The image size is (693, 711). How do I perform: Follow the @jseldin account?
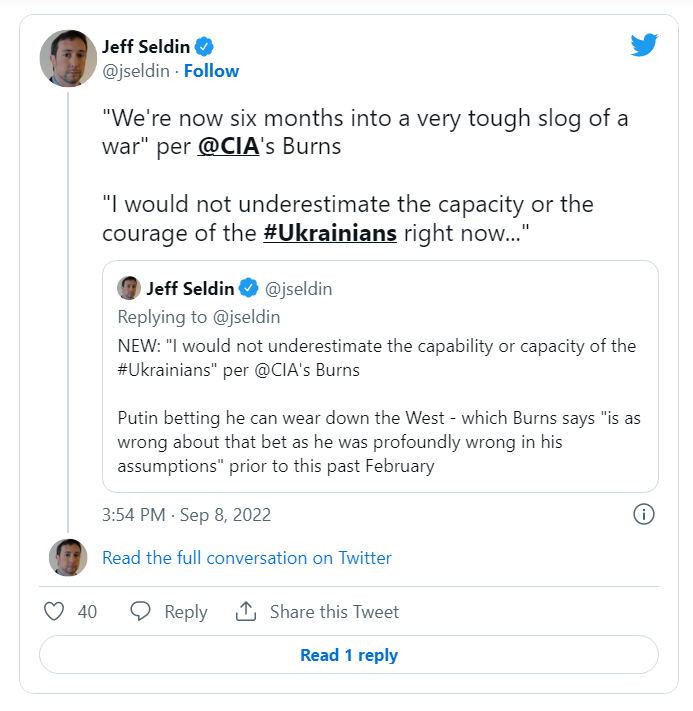pyautogui.click(x=211, y=71)
